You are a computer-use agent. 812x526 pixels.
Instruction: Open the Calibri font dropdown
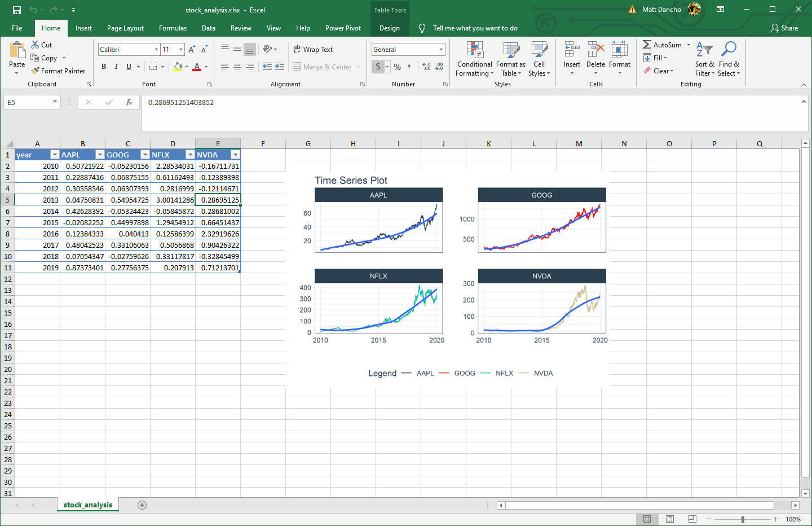point(157,49)
